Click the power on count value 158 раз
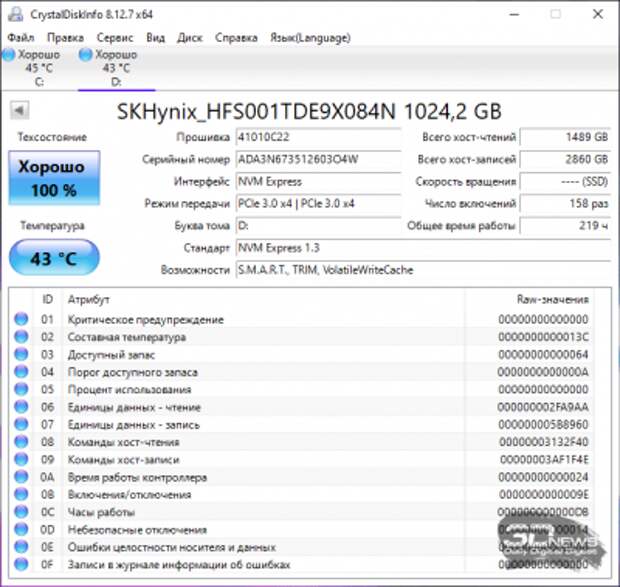Image resolution: width=620 pixels, height=587 pixels. pyautogui.click(x=565, y=204)
